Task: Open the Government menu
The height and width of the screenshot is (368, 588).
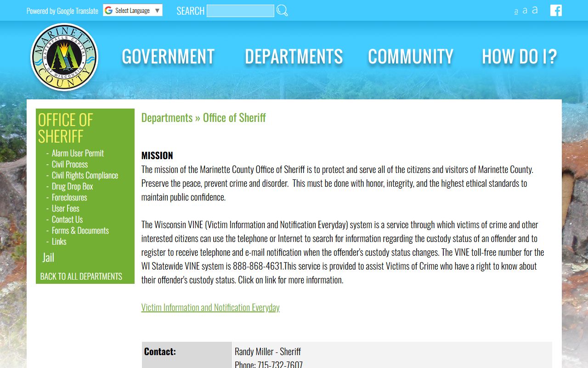Action: (x=168, y=57)
